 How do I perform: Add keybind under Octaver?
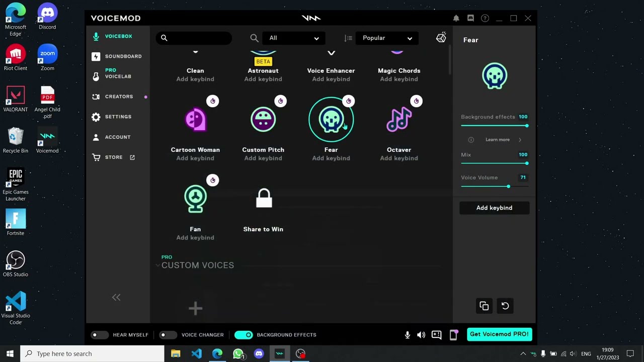tap(399, 158)
